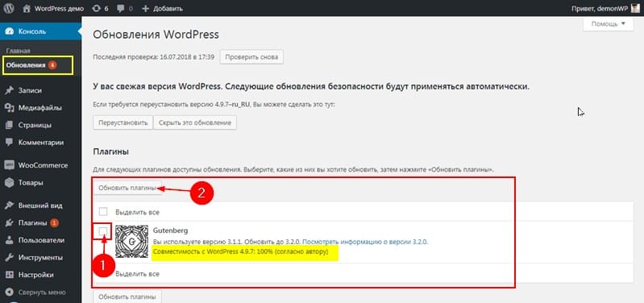Click the top Обновить плагины button
This screenshot has width=644, height=303.
pyautogui.click(x=127, y=188)
